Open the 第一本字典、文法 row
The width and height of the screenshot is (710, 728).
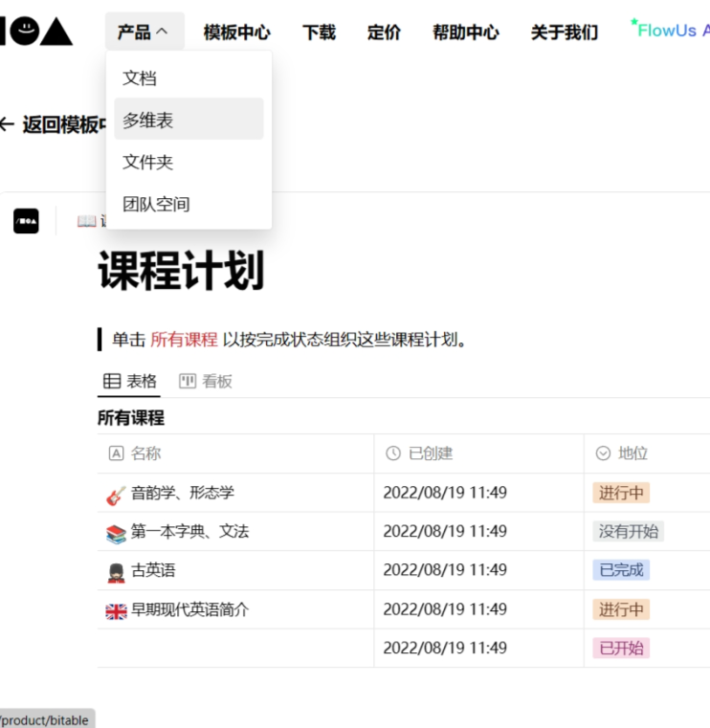[189, 531]
